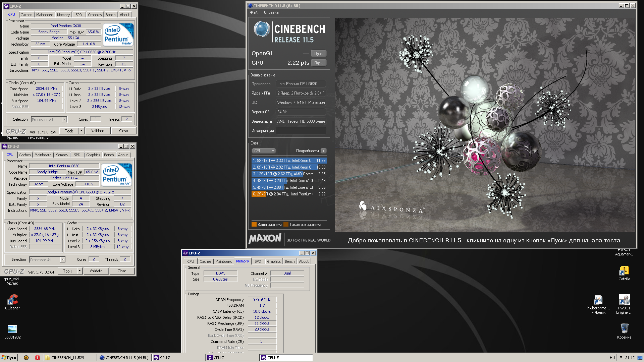This screenshot has width=644, height=362.
Task: Click the brown Такая же система legend swatch
Action: point(286,225)
